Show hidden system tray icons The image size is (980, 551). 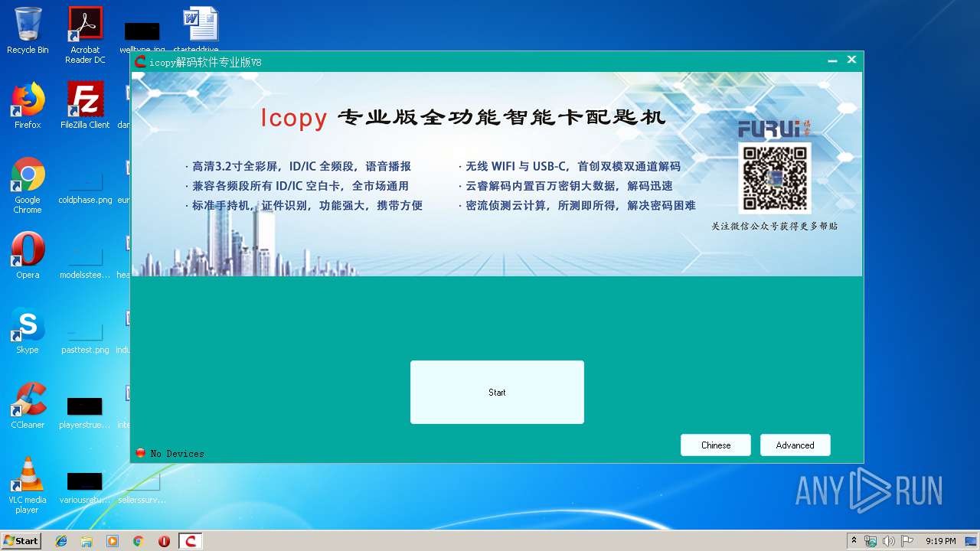click(854, 540)
